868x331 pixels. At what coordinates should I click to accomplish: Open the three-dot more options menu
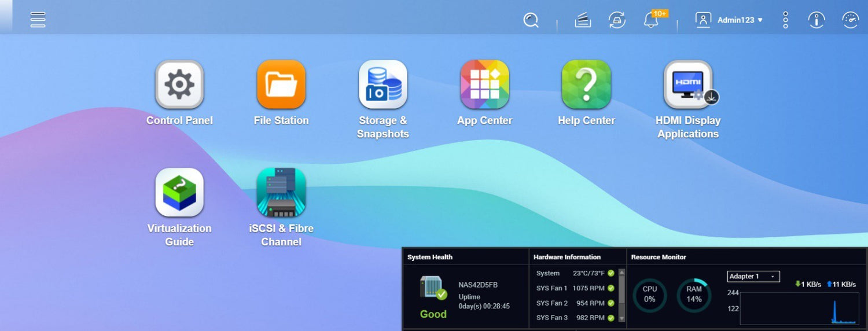(x=785, y=20)
